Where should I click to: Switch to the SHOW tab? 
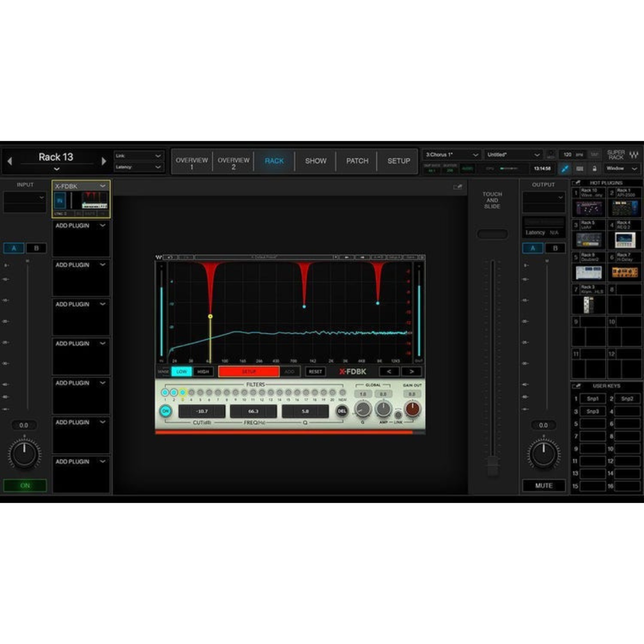[x=316, y=160]
